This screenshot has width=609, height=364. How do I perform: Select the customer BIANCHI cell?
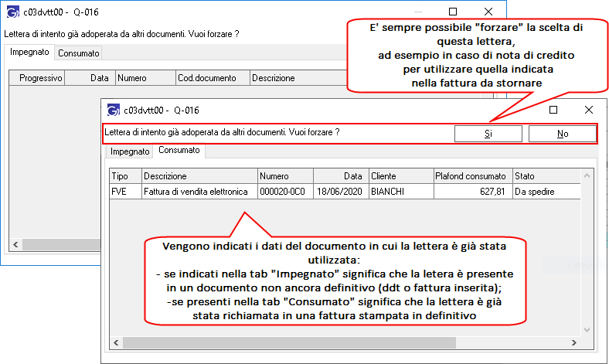coord(401,192)
